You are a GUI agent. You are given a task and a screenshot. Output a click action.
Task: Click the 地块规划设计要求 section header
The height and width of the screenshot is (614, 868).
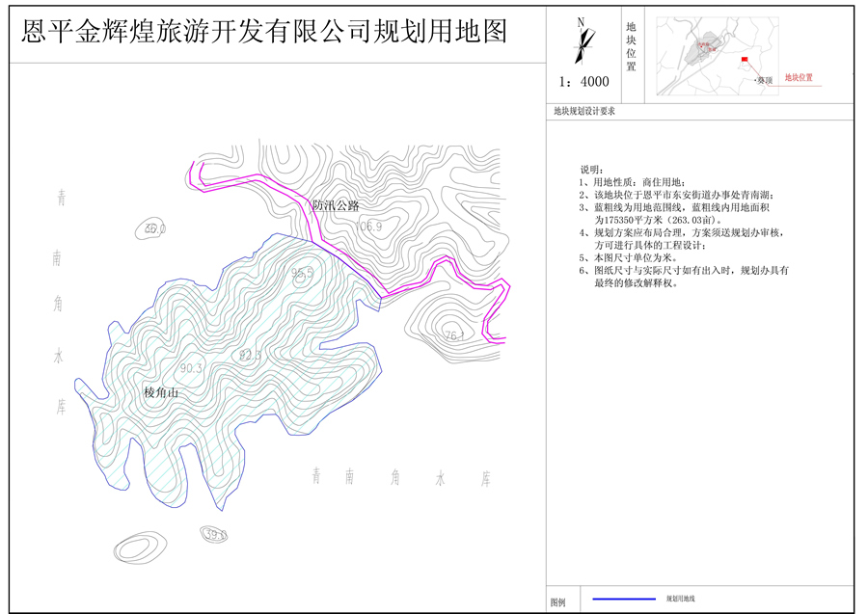point(584,111)
